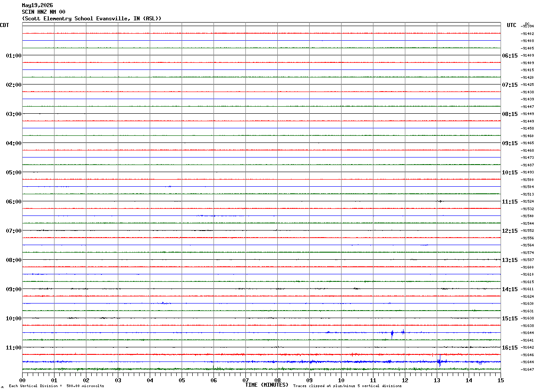The width and height of the screenshot is (536, 392).
Task: Click the vertical division scale note
Action: [56, 386]
